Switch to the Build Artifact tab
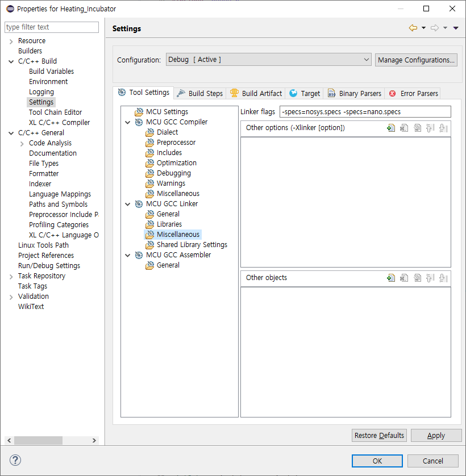466x476 pixels. [256, 94]
